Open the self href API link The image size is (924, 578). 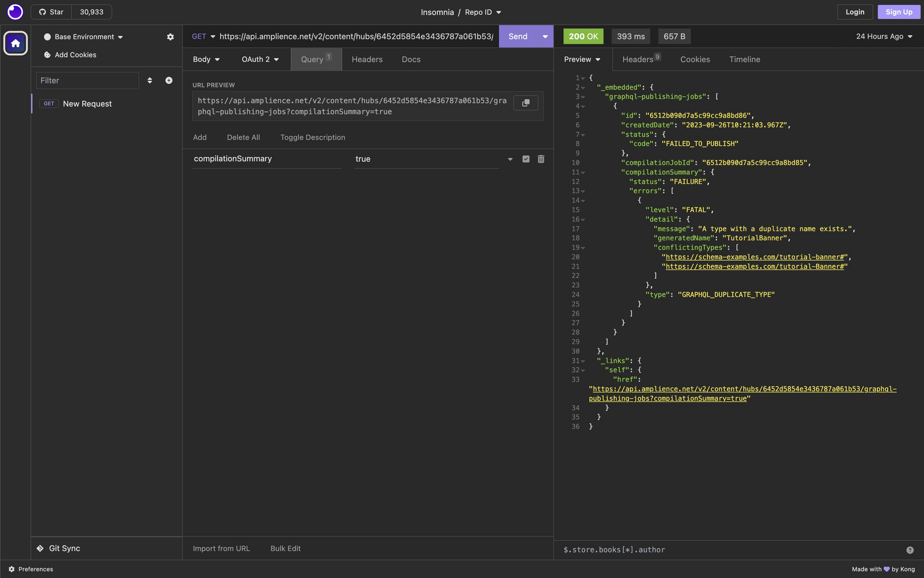[x=743, y=394]
